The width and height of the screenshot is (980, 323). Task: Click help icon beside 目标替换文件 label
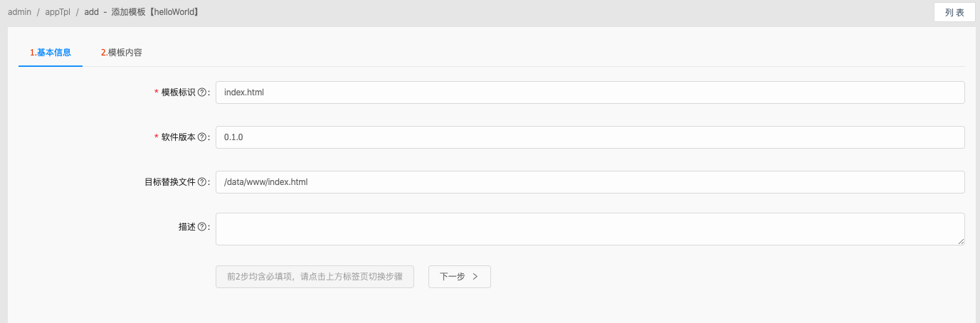pos(202,182)
